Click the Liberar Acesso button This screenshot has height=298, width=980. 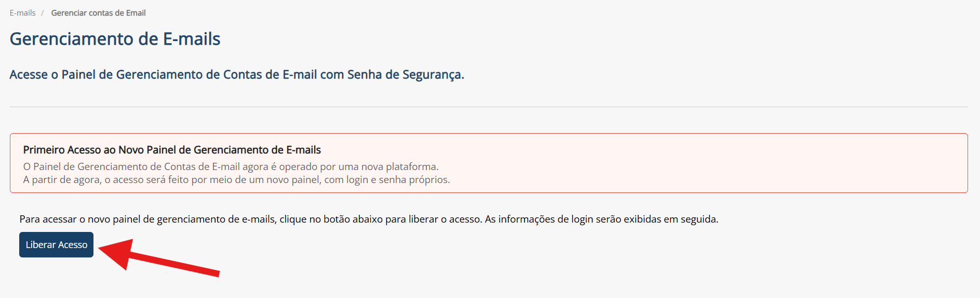click(56, 245)
